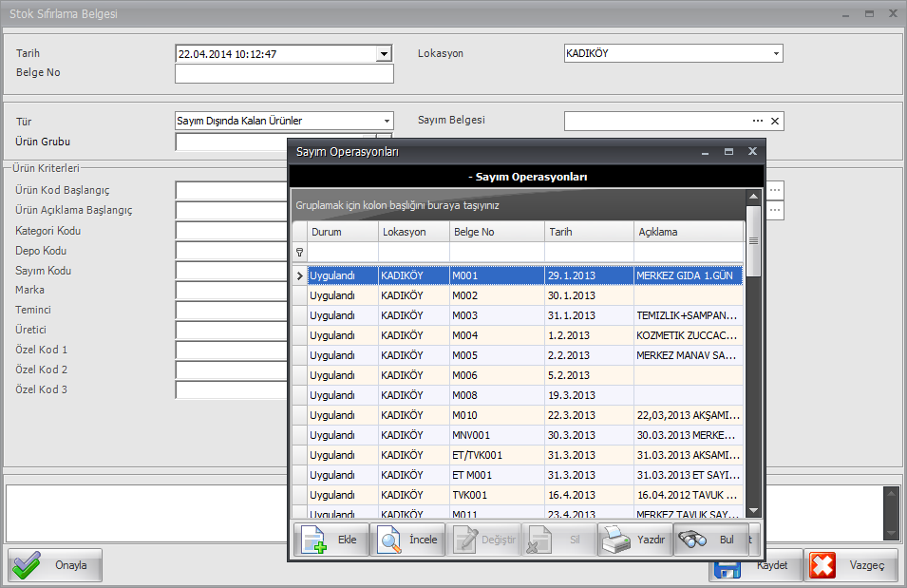
Task: Click the group-by panel 'Gruplamak için kolon başlığını'
Action: point(519,205)
